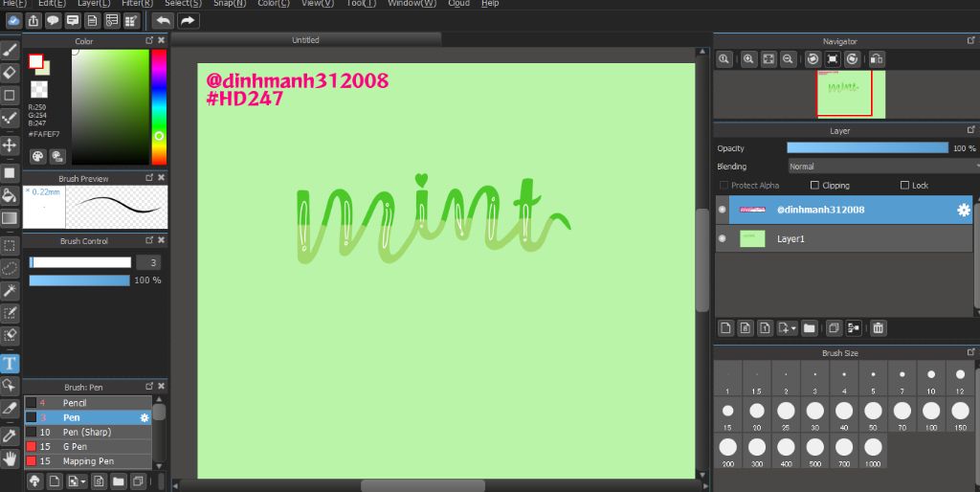Add a new brush in Brush panel

[x=55, y=481]
